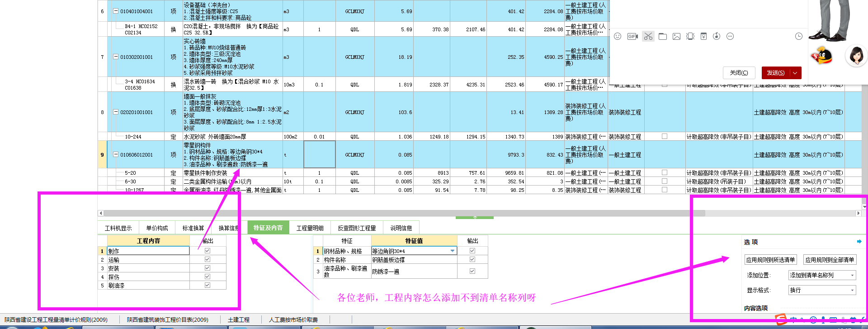868x329 pixels.
Task: Click status bar entry 土建工程
Action: click(x=239, y=320)
